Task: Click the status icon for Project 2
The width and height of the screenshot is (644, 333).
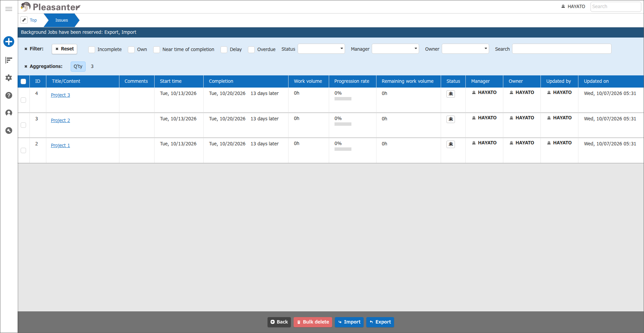Action: point(451,119)
